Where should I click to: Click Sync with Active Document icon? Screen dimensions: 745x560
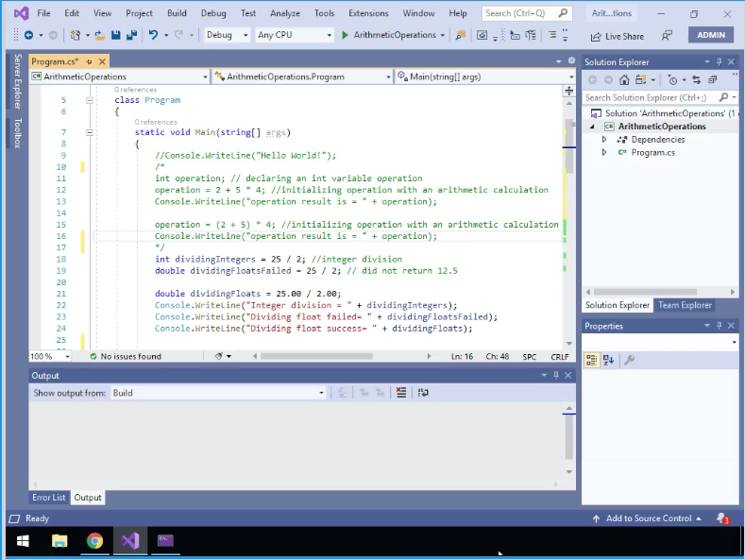(696, 80)
